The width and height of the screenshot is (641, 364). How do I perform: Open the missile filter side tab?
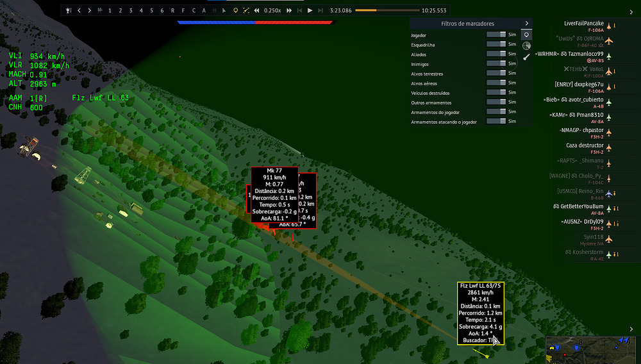pyautogui.click(x=526, y=57)
